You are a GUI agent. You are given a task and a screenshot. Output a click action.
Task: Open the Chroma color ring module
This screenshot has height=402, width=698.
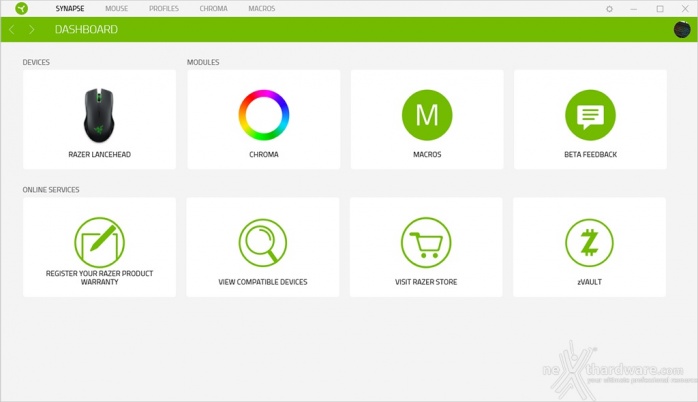click(264, 115)
